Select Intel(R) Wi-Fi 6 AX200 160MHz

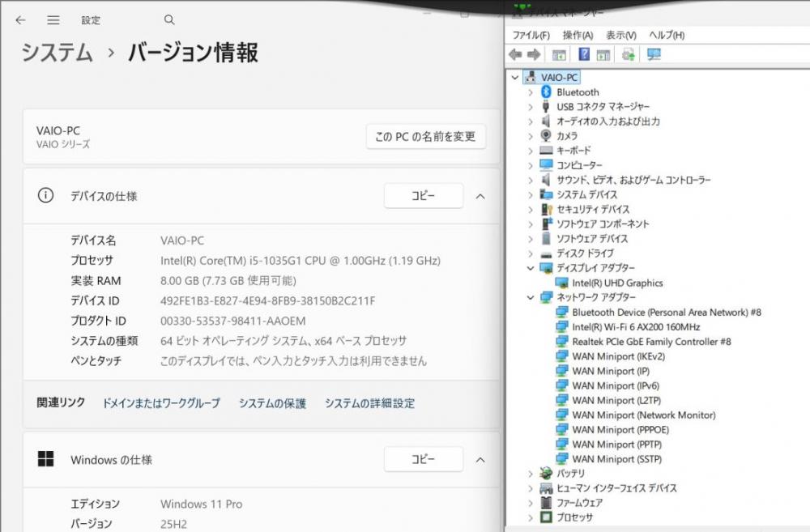pos(636,327)
